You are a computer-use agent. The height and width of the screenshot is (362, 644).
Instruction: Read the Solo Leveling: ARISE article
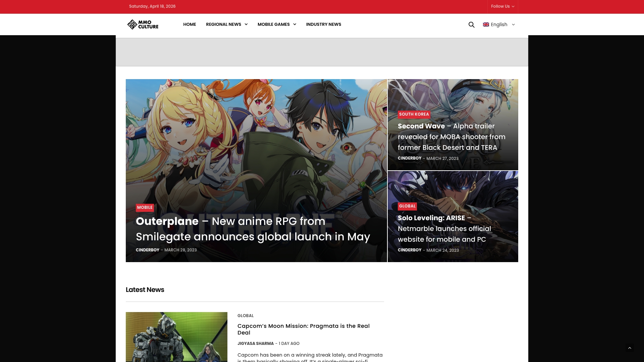(x=444, y=229)
